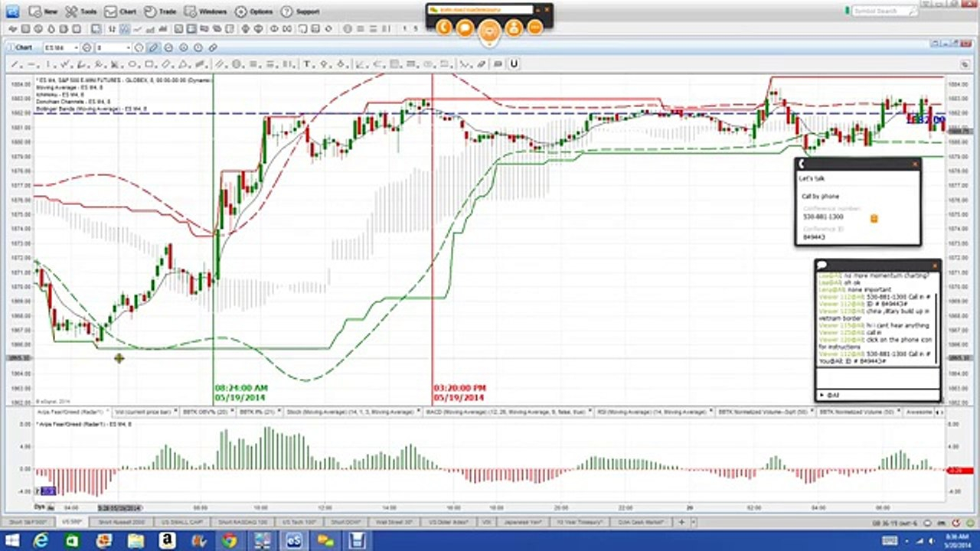Toggle the magnet snap U icon

click(x=514, y=64)
